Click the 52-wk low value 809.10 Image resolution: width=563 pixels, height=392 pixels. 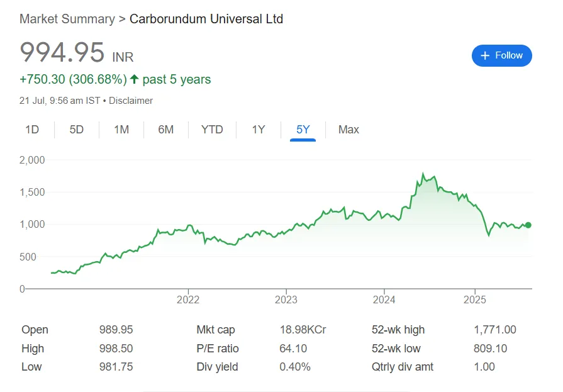[490, 349]
